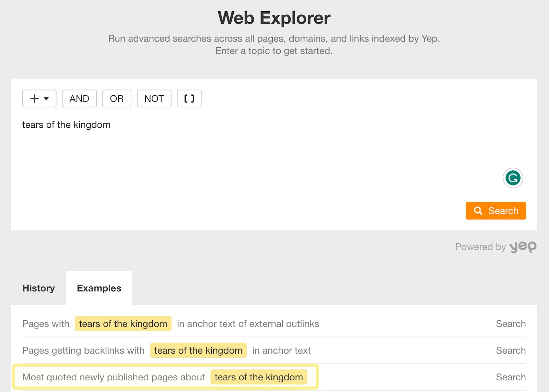The height and width of the screenshot is (392, 549).
Task: Click Search next to the backlinks anchor text example
Action: point(511,350)
